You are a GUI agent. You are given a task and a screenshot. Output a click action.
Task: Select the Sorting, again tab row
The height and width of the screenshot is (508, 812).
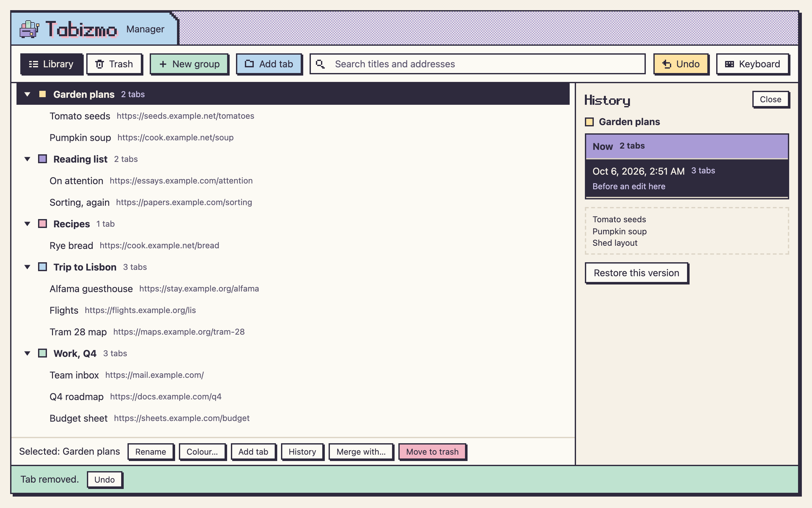coord(293,202)
